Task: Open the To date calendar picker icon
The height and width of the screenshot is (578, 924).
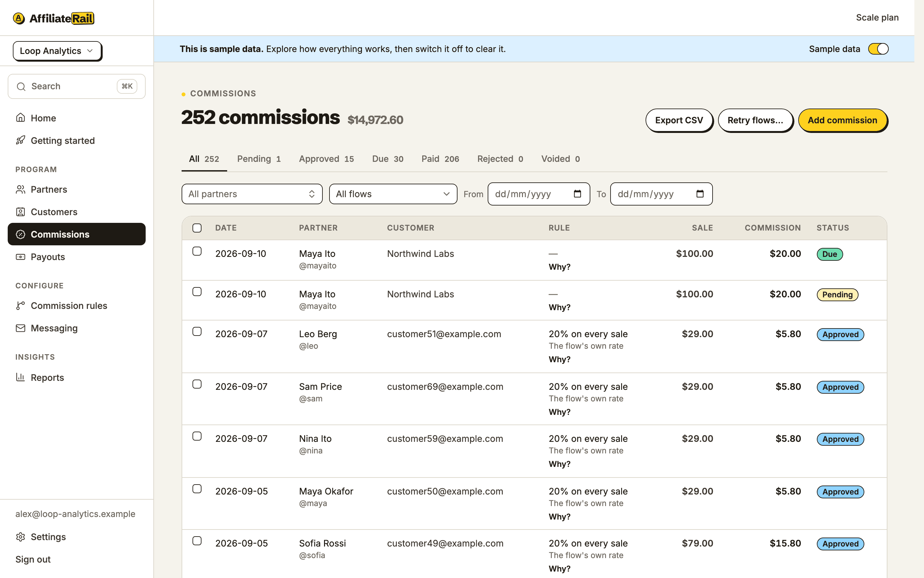Action: click(x=700, y=194)
